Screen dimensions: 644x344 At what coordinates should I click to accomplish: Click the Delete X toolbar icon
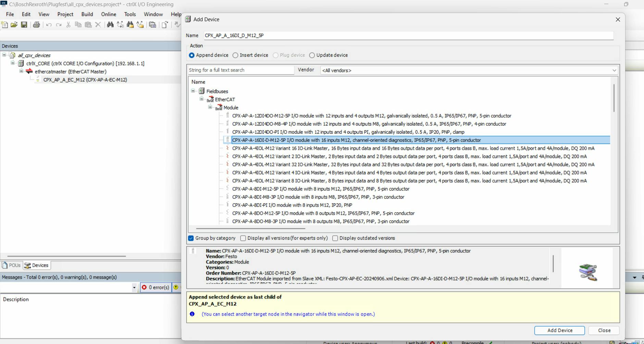[x=98, y=25]
